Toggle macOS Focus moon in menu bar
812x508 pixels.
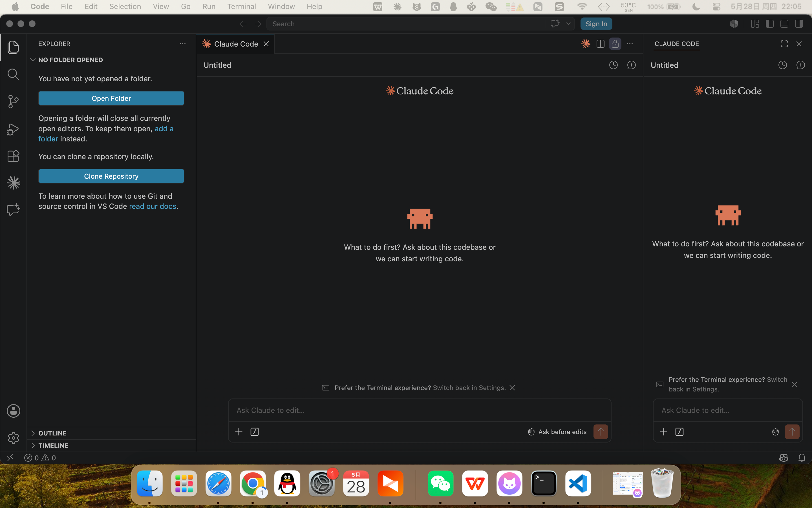[x=696, y=6]
